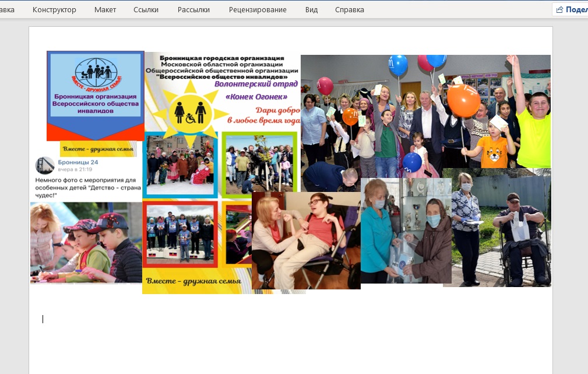The width and height of the screenshot is (588, 374).
Task: Open the Справка tab
Action: [x=350, y=10]
